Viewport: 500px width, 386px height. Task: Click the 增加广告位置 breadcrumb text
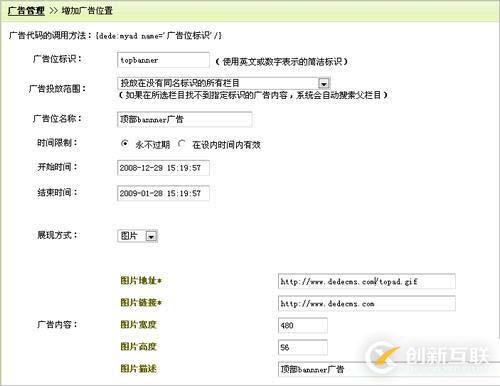point(87,11)
